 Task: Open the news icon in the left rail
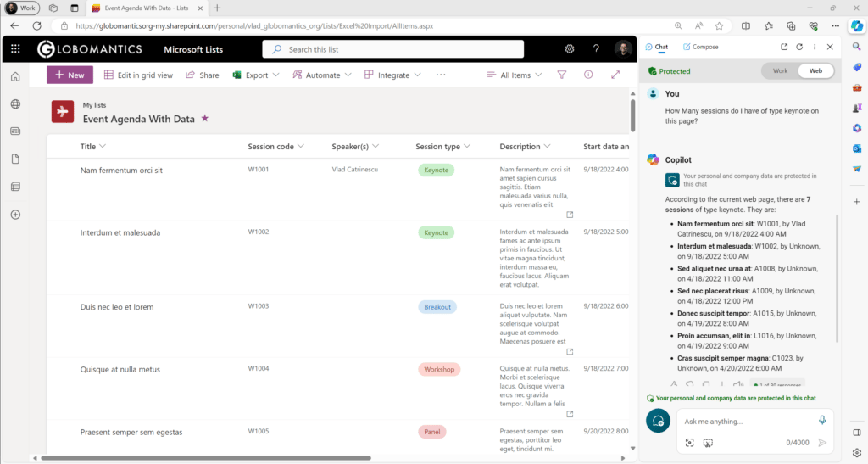[15, 131]
